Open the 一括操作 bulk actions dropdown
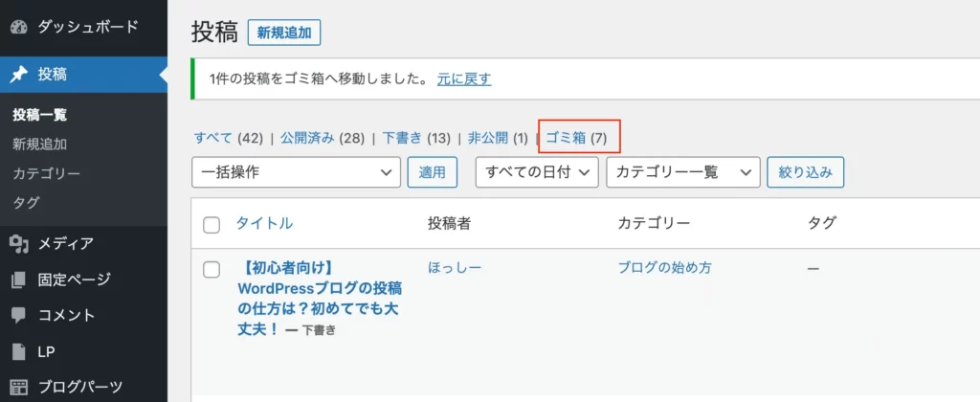Viewport: 980px width, 402px height. pos(296,172)
